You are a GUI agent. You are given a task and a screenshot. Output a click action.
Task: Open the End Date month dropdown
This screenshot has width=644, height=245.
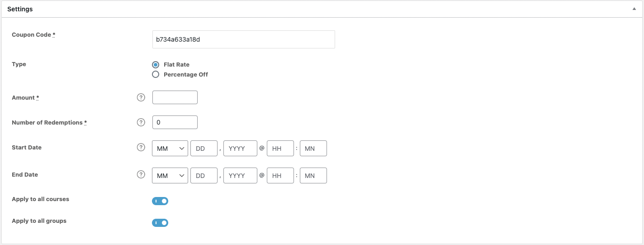point(170,176)
